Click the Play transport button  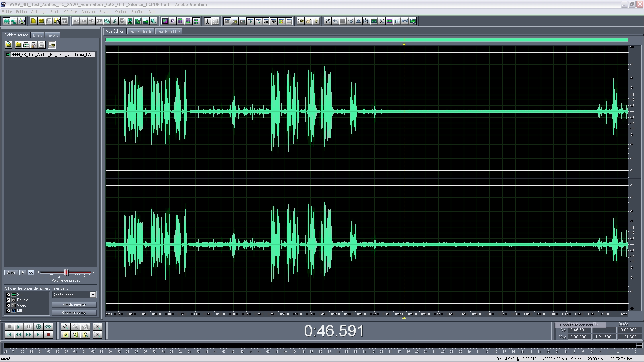coord(19,326)
